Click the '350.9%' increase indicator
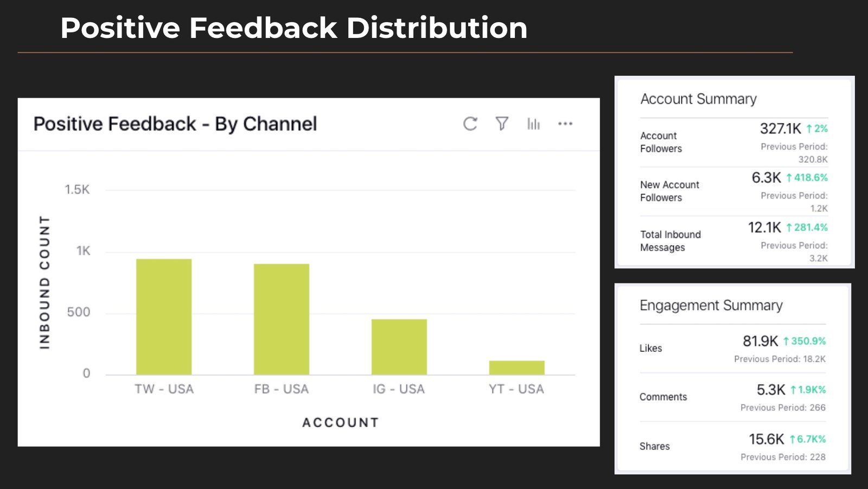868x489 pixels. point(805,341)
